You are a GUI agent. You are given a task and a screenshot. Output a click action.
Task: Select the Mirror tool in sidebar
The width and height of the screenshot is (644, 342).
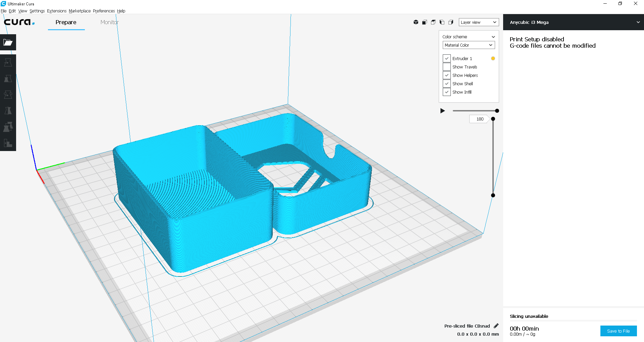point(8,111)
